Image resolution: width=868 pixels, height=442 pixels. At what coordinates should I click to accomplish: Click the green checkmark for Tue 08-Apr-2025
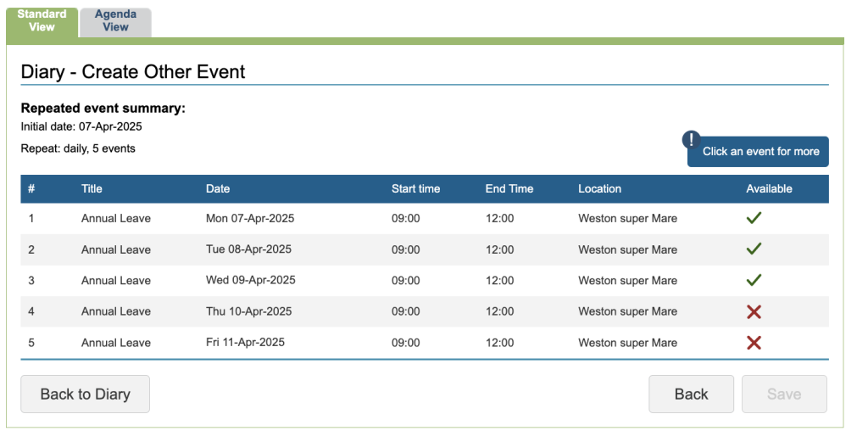tap(754, 249)
